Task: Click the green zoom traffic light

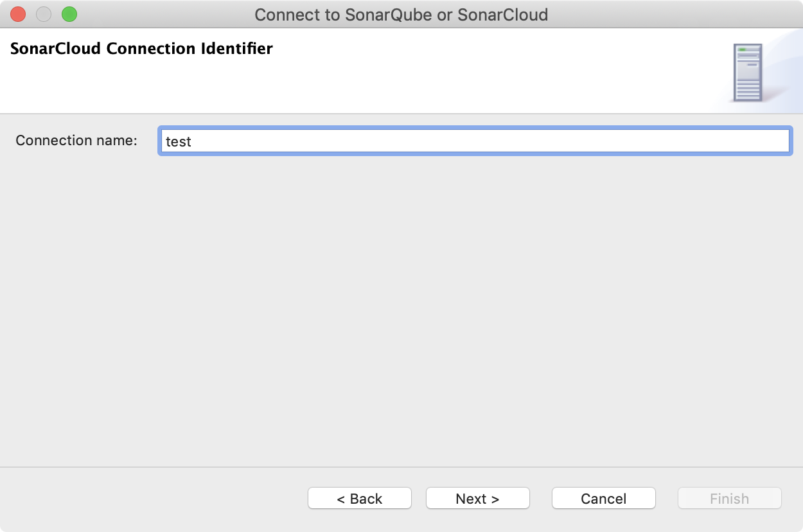Action: pyautogui.click(x=69, y=14)
